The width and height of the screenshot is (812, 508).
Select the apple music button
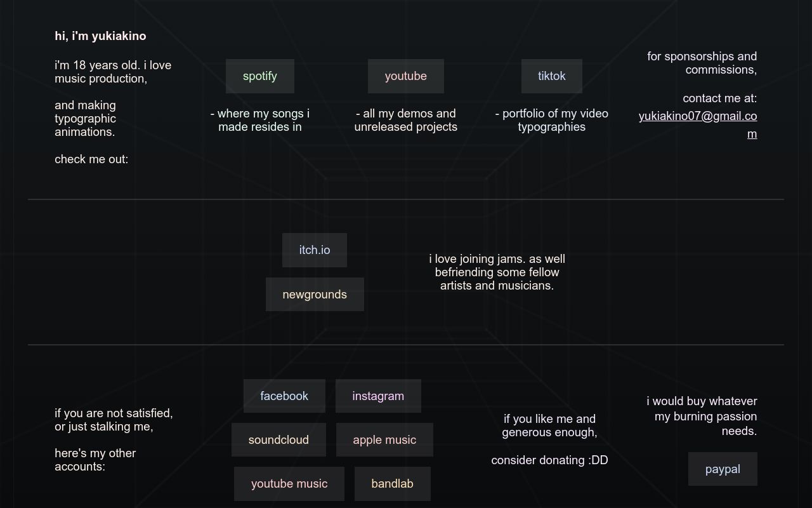[x=384, y=440]
